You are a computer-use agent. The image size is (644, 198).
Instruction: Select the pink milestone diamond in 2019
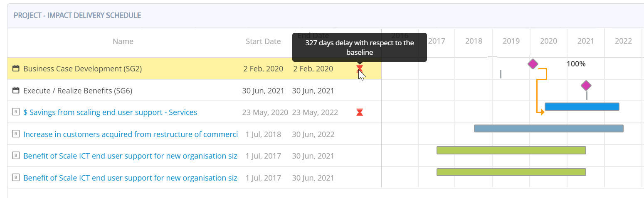point(533,64)
